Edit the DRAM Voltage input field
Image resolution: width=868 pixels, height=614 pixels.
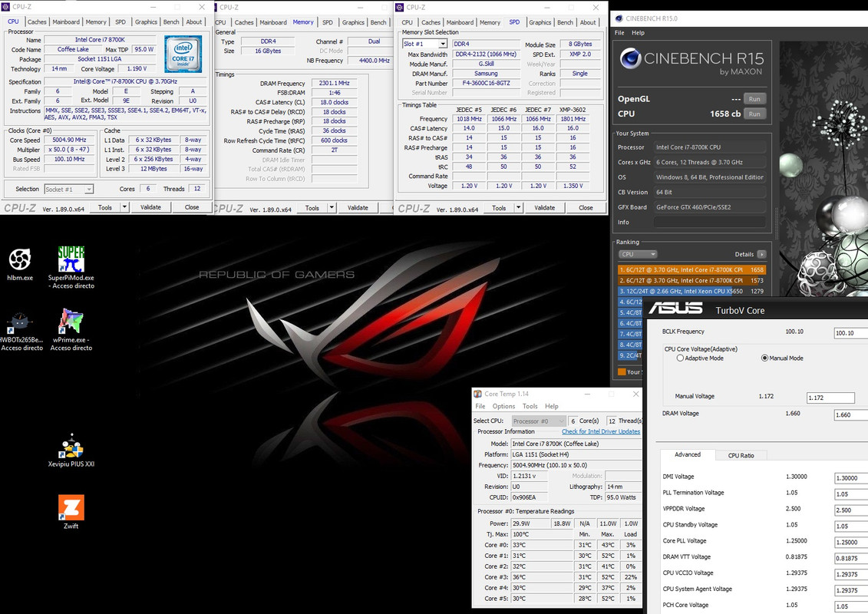tap(851, 414)
